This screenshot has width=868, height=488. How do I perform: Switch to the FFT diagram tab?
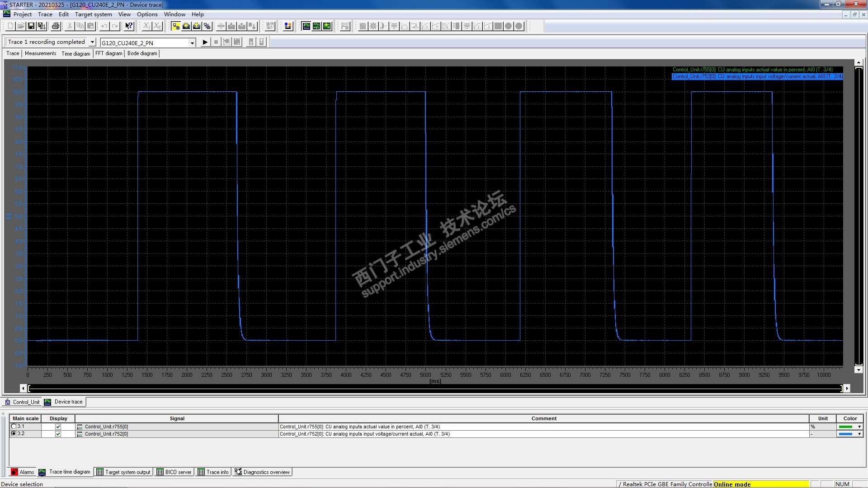tap(108, 53)
